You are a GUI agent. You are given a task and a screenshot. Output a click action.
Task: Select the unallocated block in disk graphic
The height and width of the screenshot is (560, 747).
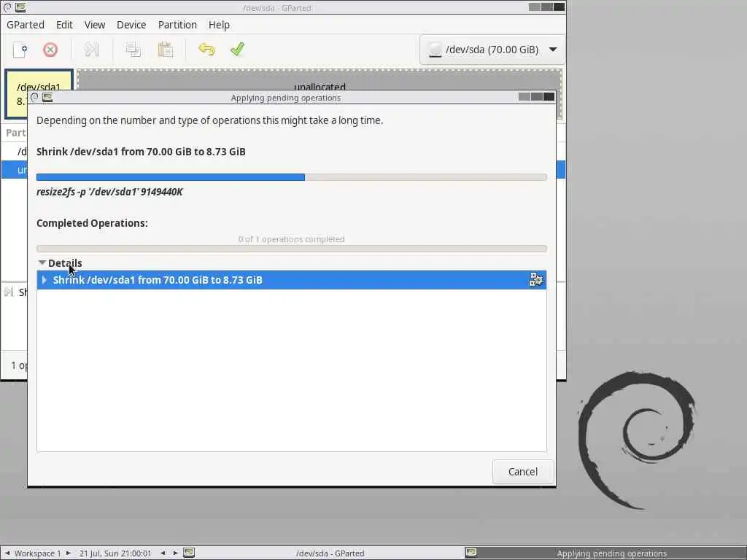(x=320, y=79)
